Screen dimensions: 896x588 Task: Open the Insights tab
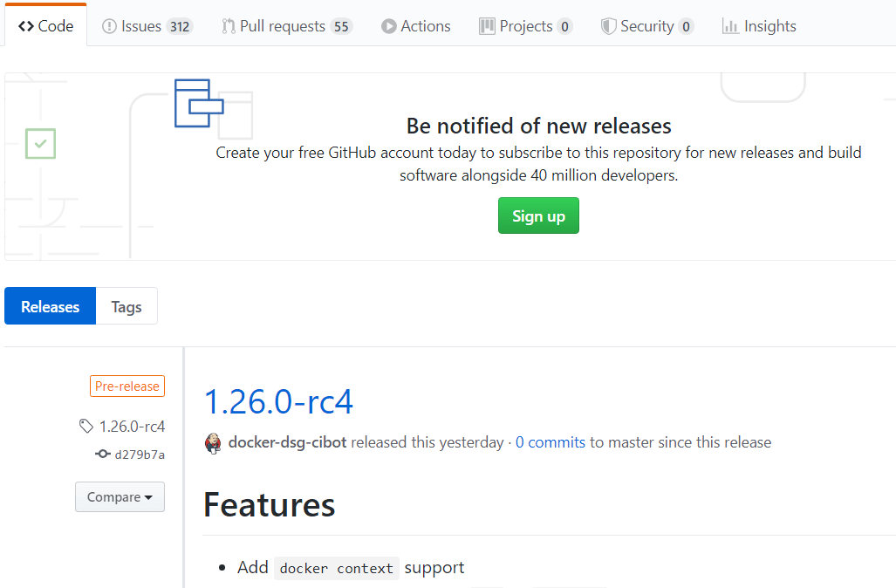(x=759, y=26)
